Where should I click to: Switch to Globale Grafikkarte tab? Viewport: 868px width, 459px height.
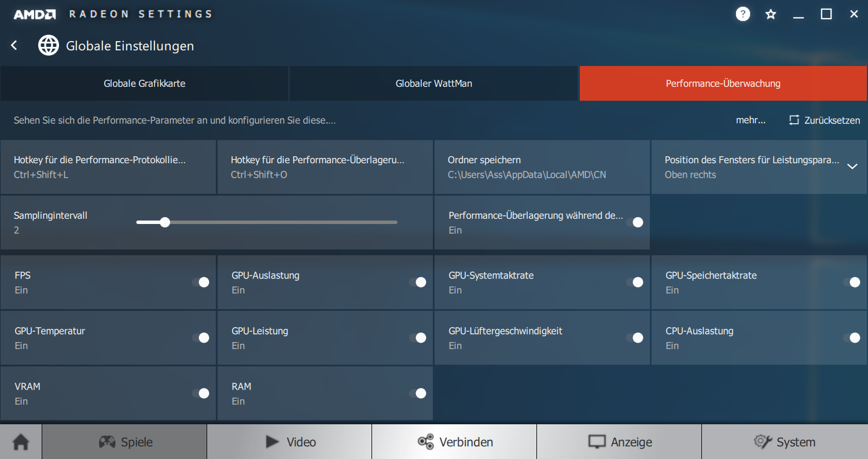[x=144, y=83]
